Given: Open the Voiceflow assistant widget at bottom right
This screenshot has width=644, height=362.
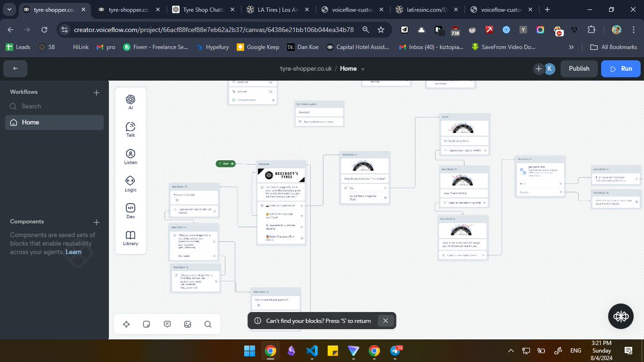Looking at the screenshot, I should pyautogui.click(x=620, y=316).
